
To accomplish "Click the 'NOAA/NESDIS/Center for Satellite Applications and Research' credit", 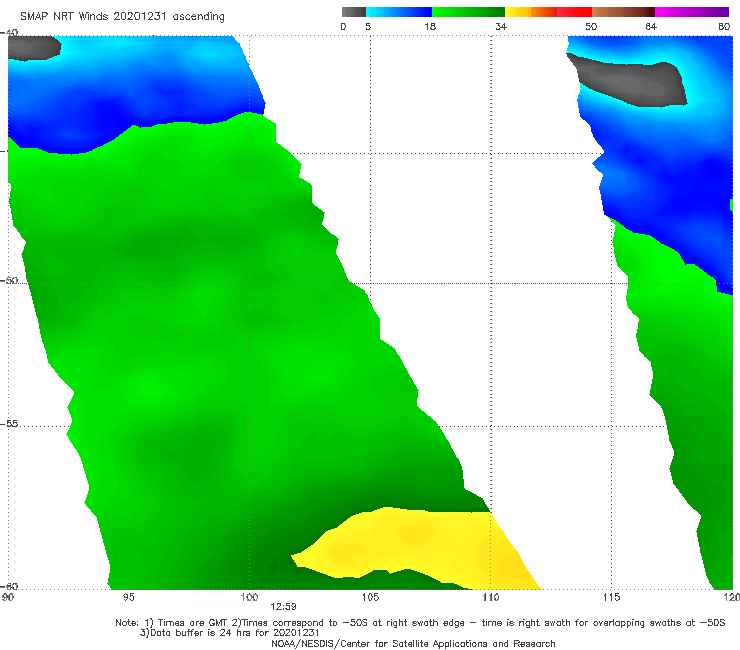I will pos(413,643).
